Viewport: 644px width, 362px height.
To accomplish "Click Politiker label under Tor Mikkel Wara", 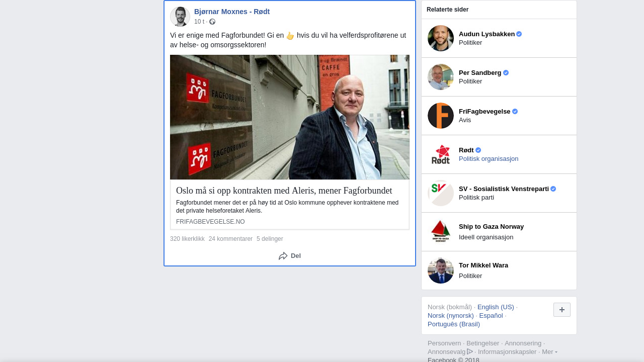I will click(470, 276).
